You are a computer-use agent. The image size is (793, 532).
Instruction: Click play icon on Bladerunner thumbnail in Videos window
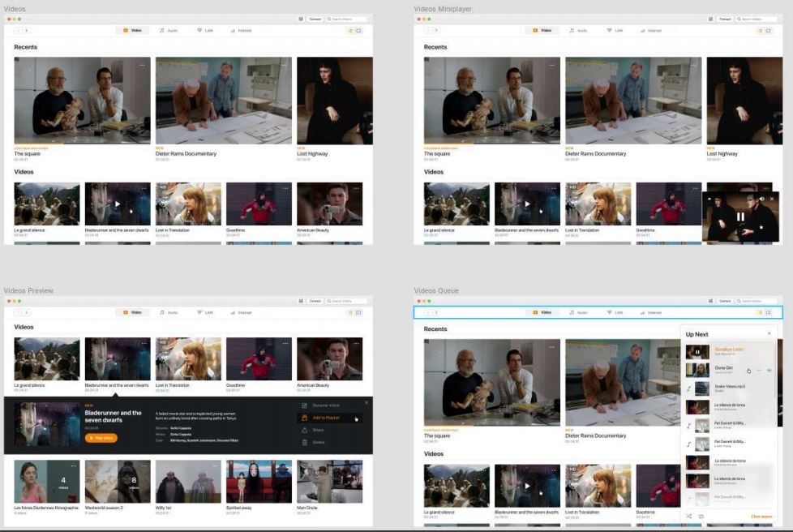118,204
